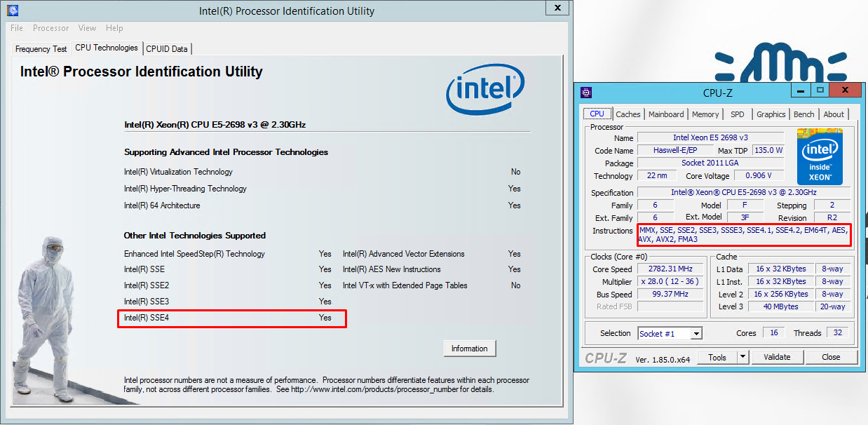Click the Instructions field listing MMX, SSE
Image resolution: width=868 pixels, height=425 pixels.
[743, 235]
